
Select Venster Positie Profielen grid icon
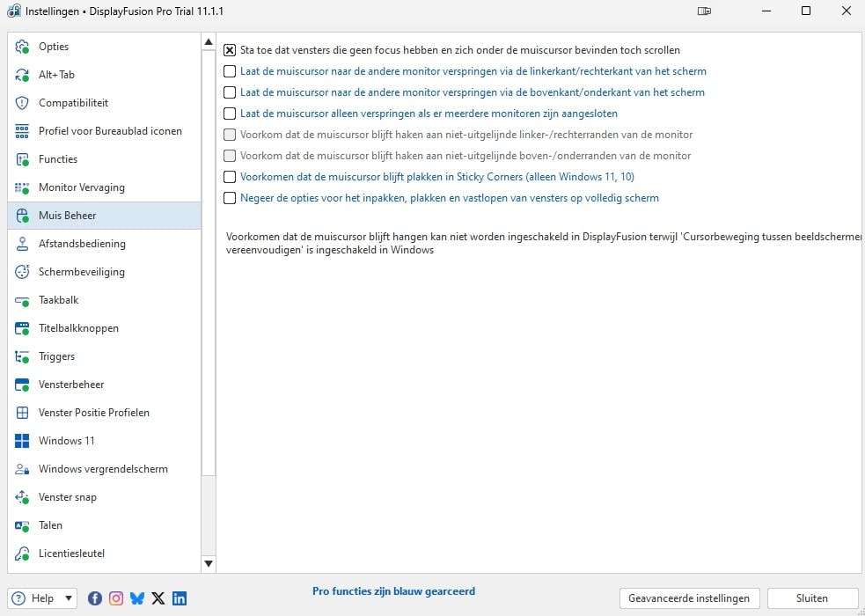pos(22,413)
